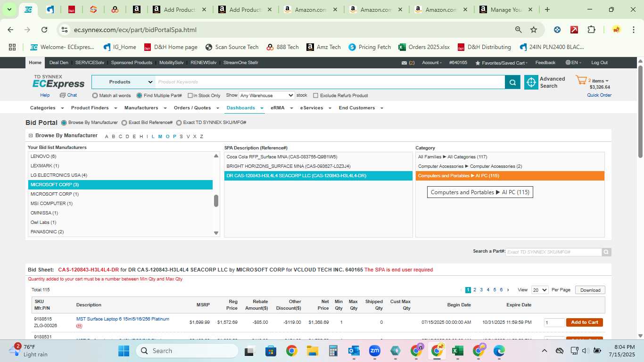Viewport: 644px width, 362px height.
Task: Open Microsoft Edge from the taskbar
Action: [x=499, y=351]
